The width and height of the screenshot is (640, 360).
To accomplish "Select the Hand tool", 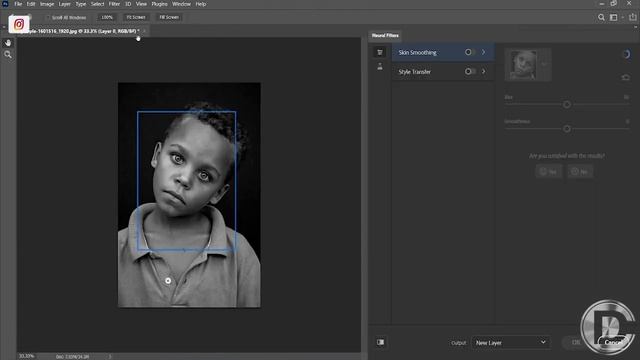I will (8, 43).
